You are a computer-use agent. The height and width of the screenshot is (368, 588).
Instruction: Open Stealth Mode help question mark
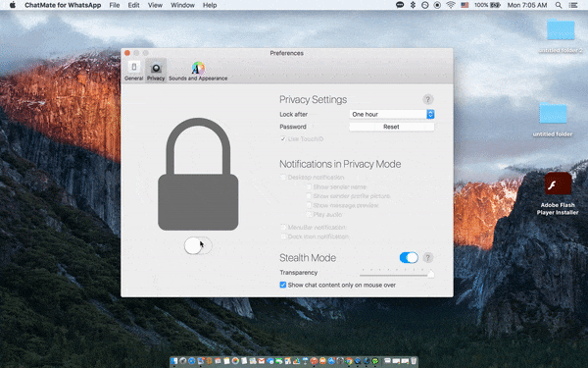(x=428, y=257)
